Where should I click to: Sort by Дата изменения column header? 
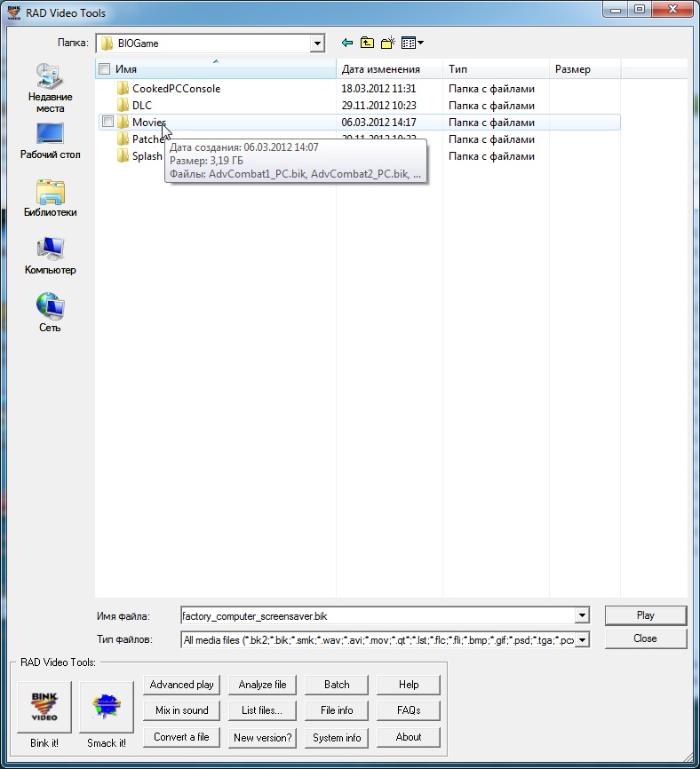(389, 69)
